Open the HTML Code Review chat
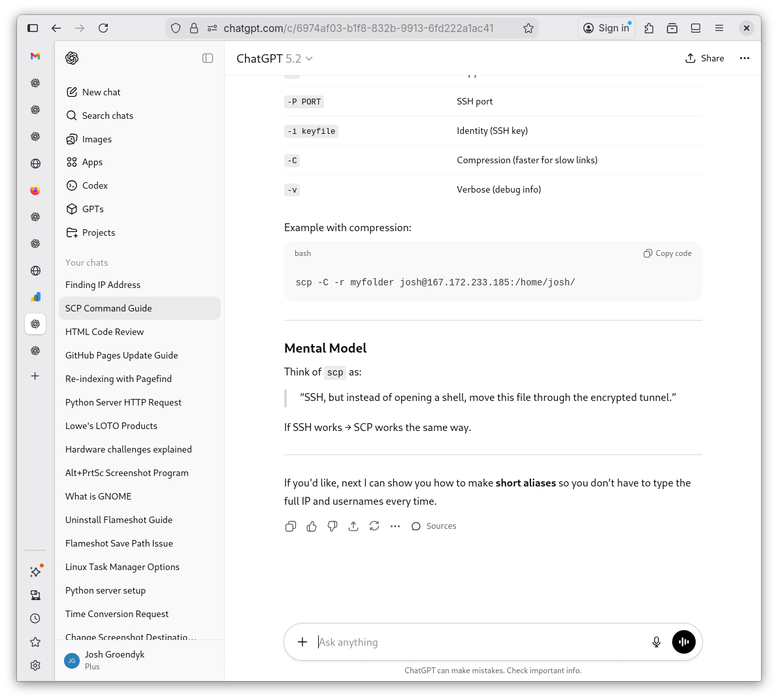This screenshot has width=778, height=700. click(x=105, y=332)
